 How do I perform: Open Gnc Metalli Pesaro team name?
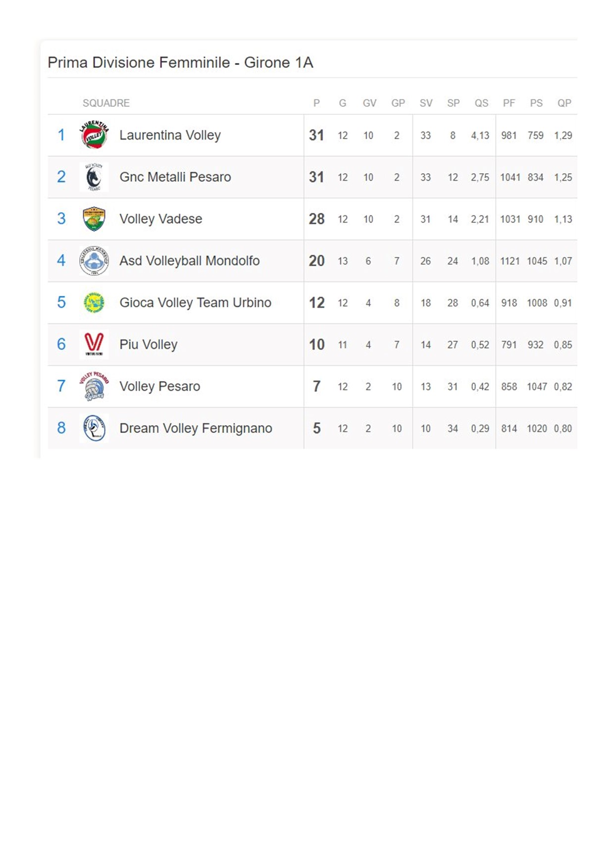click(x=175, y=177)
